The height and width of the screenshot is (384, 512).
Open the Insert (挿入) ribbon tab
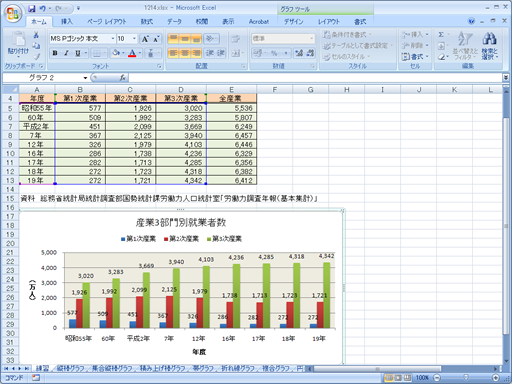(67, 22)
